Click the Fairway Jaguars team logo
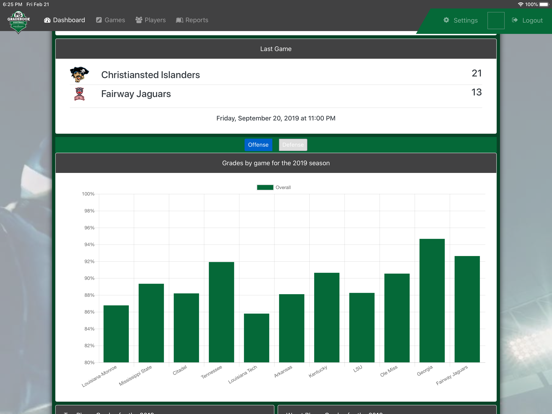Screen dimensions: 552x414 click(x=79, y=94)
